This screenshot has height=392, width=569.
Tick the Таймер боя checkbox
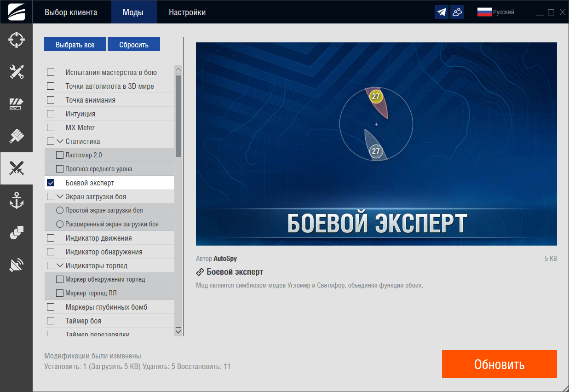click(x=51, y=321)
